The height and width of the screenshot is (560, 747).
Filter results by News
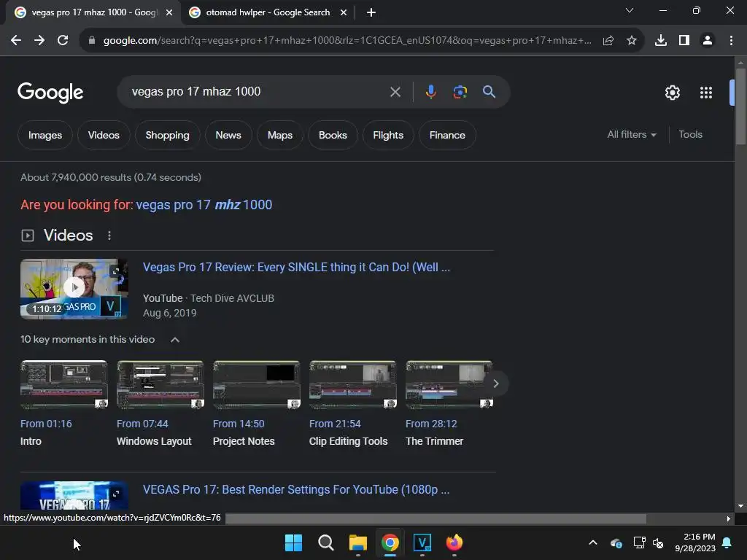(228, 135)
